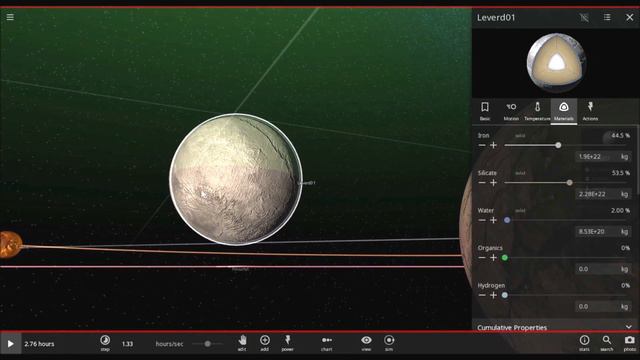The height and width of the screenshot is (360, 640).
Task: Select the edit hand tool
Action: [x=242, y=343]
